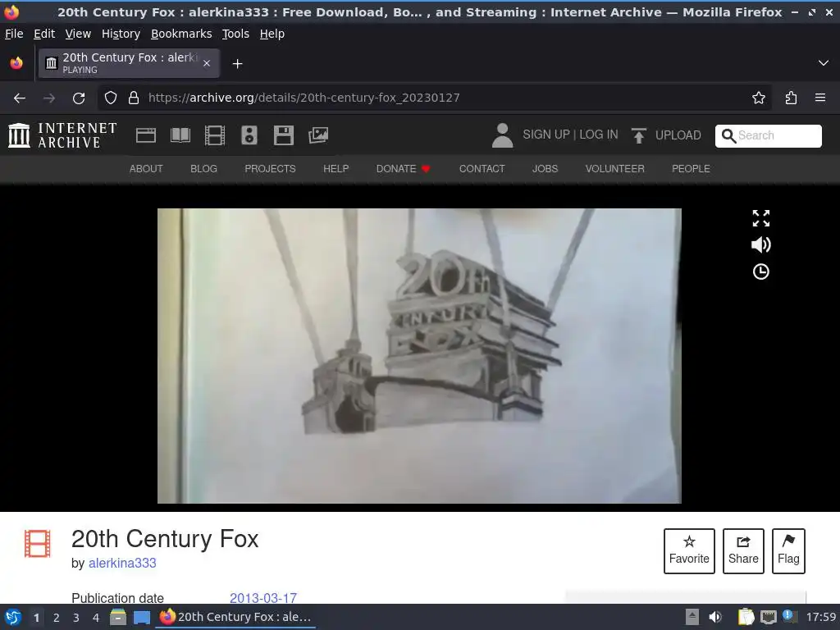This screenshot has width=840, height=630.
Task: Open the Video film strip icon in navbar
Action: 215,135
